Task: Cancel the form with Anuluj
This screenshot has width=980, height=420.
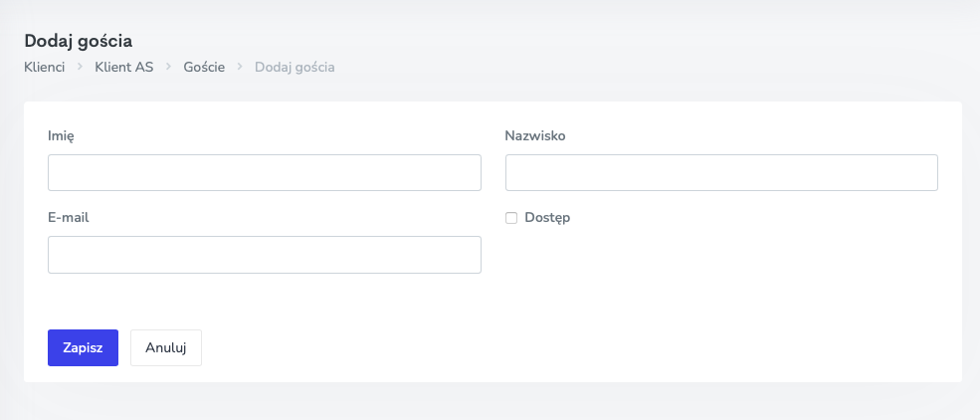Action: (x=166, y=348)
